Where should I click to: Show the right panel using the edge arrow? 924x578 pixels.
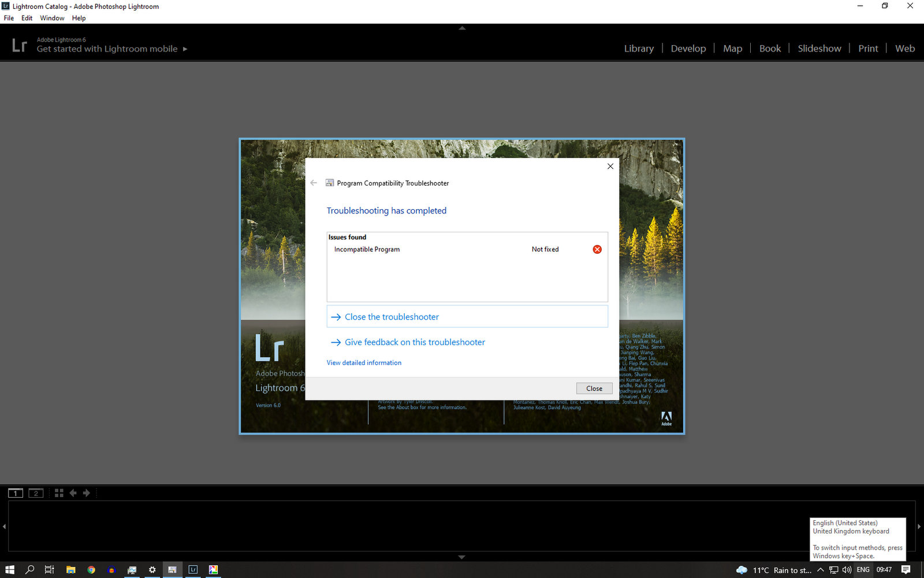click(x=920, y=526)
